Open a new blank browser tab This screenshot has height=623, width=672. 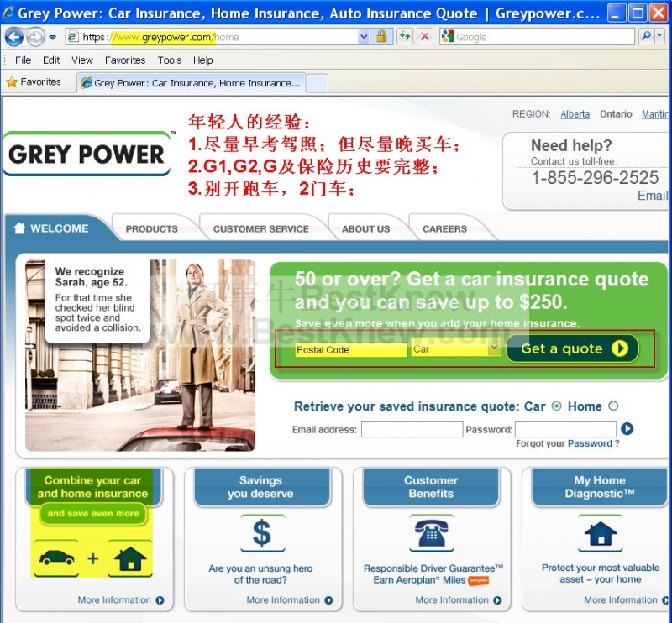[318, 83]
